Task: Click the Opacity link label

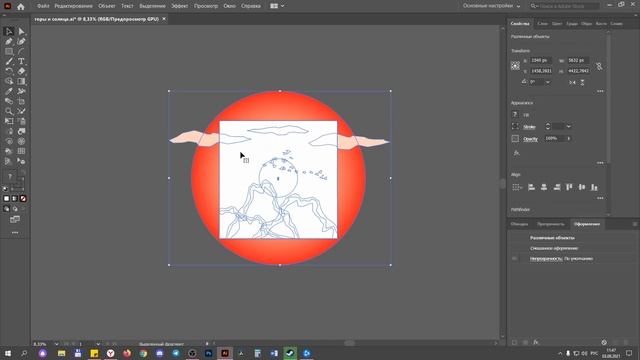Action: (x=531, y=139)
